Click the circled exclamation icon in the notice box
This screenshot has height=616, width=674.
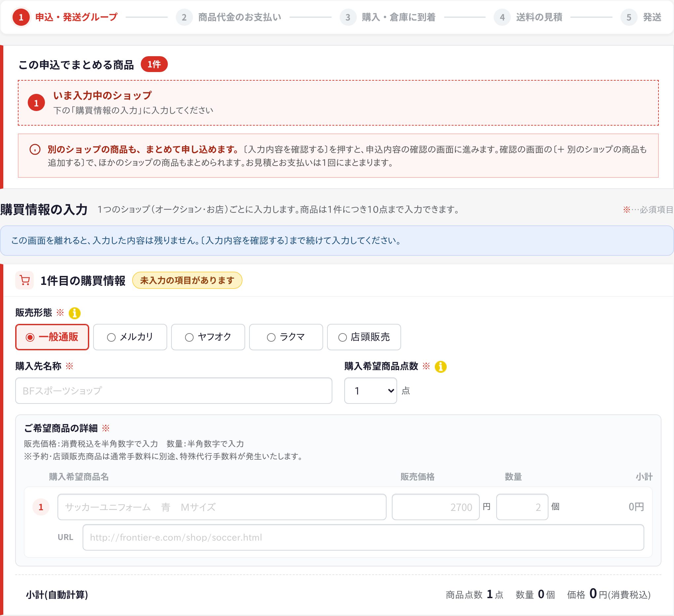coord(35,149)
